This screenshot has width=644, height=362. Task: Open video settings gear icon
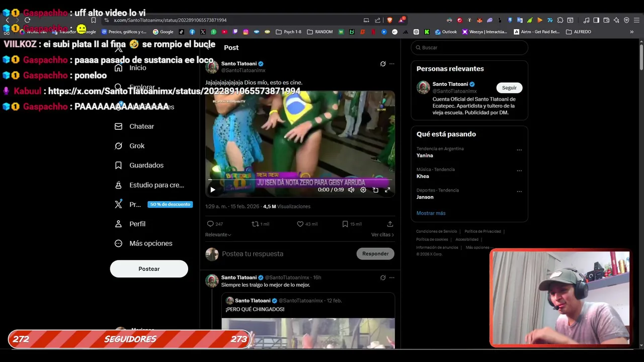click(x=363, y=190)
